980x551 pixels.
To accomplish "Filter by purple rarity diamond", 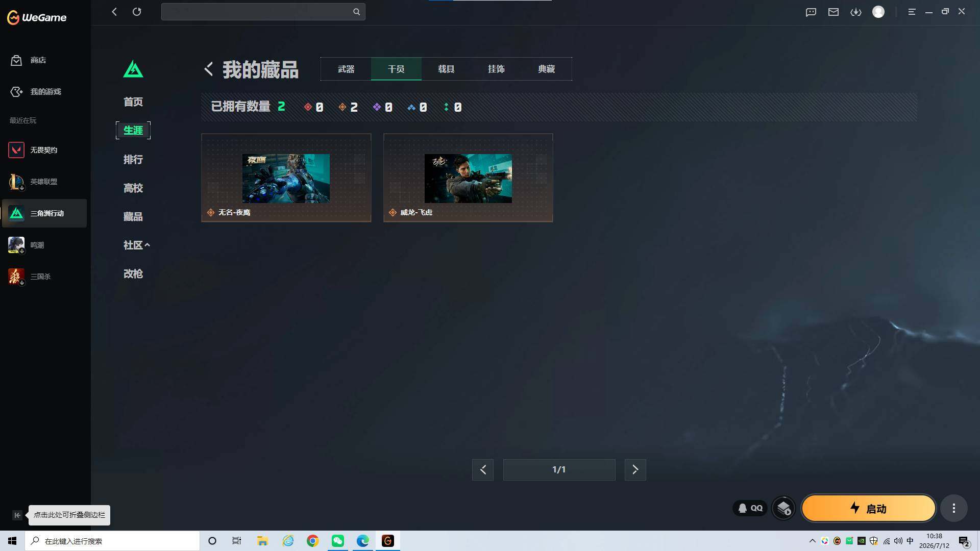I will click(377, 107).
